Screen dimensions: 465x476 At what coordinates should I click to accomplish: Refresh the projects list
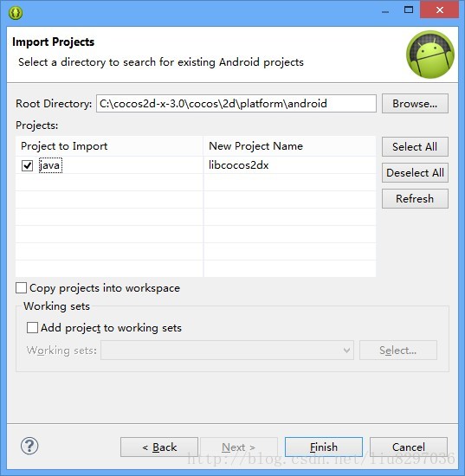[415, 198]
